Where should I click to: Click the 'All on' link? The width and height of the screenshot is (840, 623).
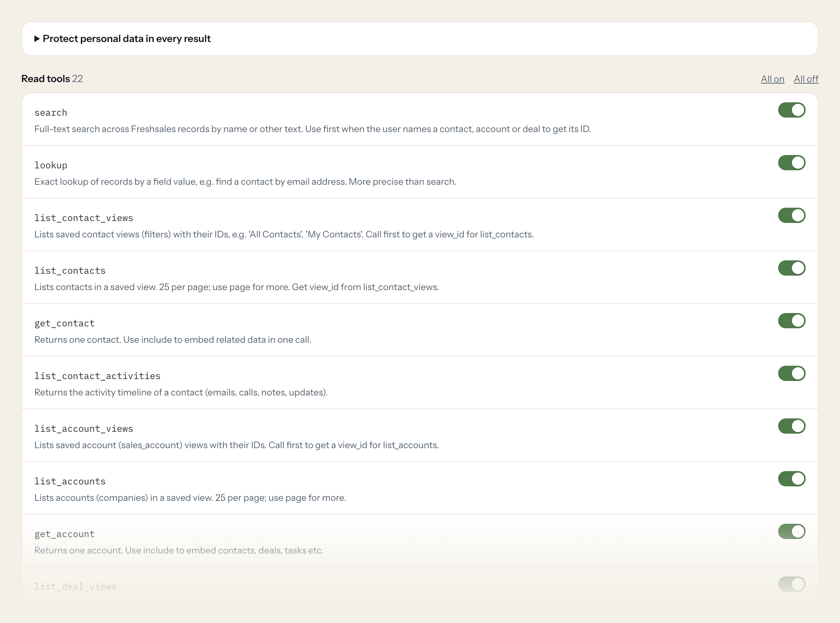tap(772, 79)
